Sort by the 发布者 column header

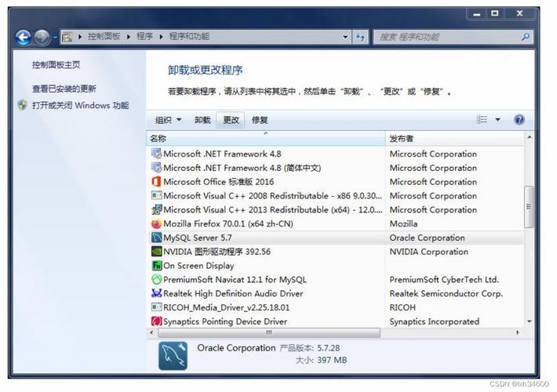(x=455, y=139)
